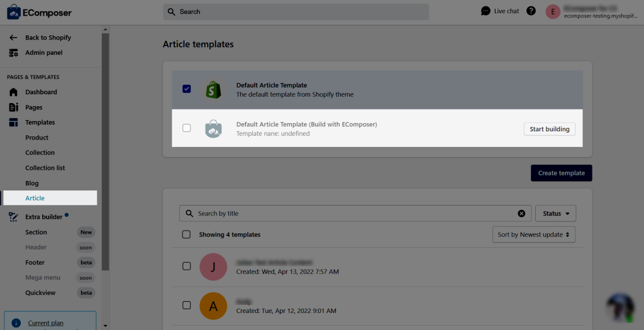Click the sidebar scroll down arrow
Image resolution: width=644 pixels, height=330 pixels.
[105, 326]
